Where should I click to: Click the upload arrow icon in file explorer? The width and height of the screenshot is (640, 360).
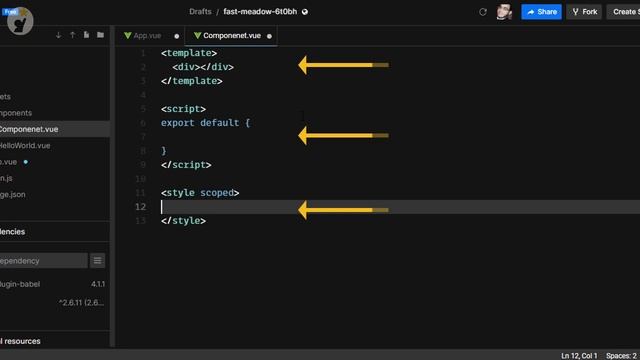pos(73,35)
